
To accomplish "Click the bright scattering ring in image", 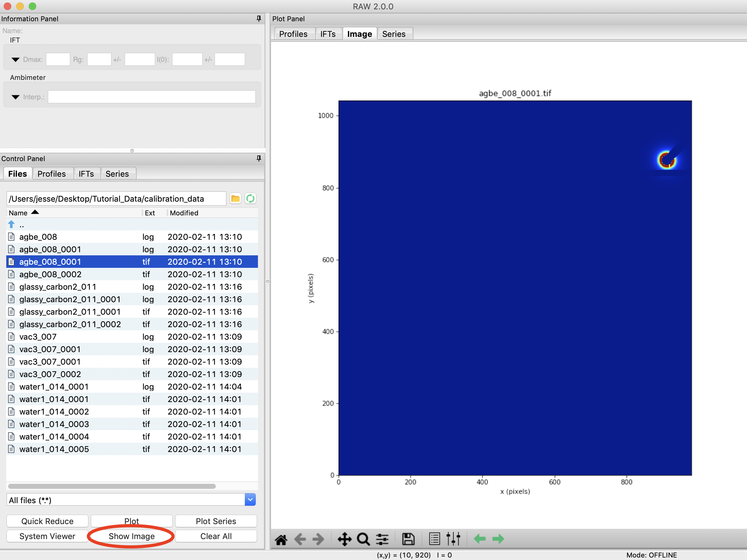I will (667, 160).
